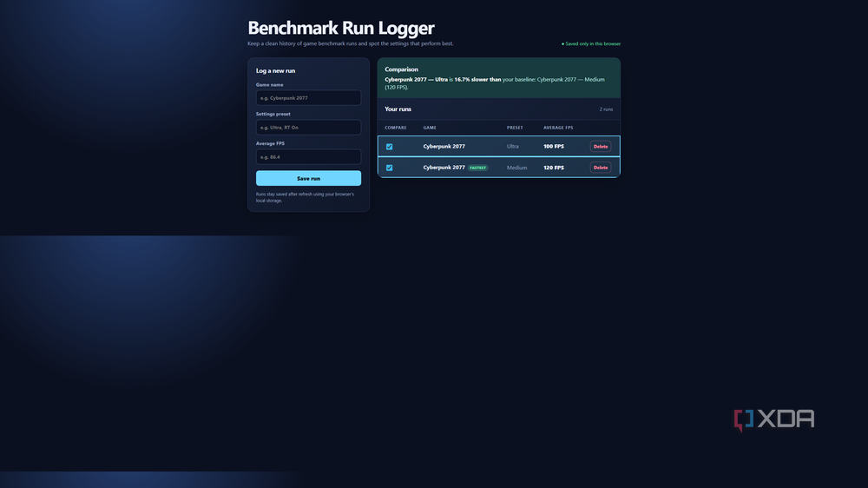Click the 'Comparison' panel heading
The height and width of the screenshot is (488, 868).
click(x=401, y=69)
